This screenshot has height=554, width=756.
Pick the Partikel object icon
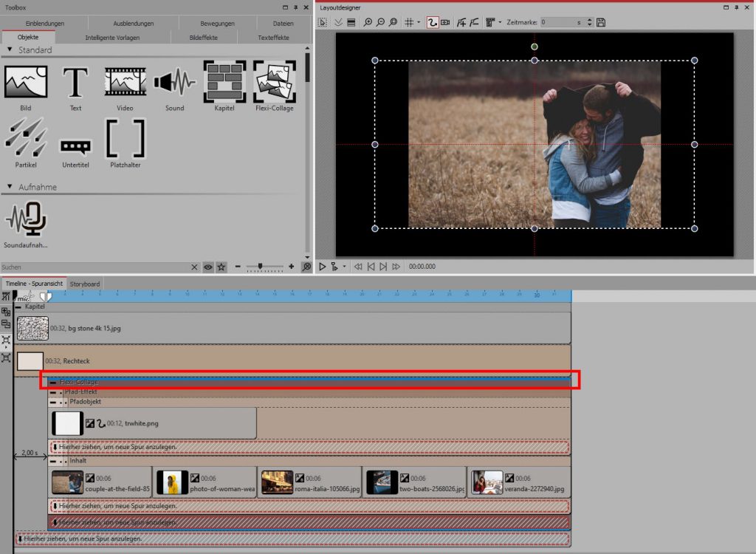pyautogui.click(x=26, y=139)
